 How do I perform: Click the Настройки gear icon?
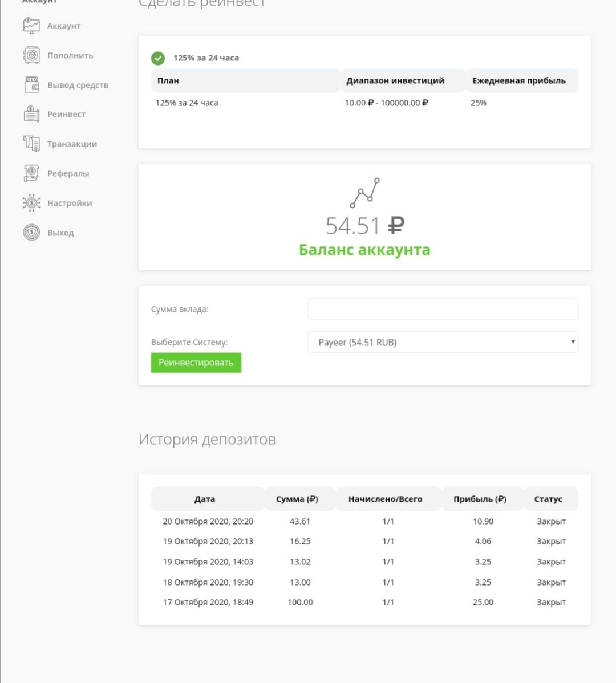[x=31, y=203]
